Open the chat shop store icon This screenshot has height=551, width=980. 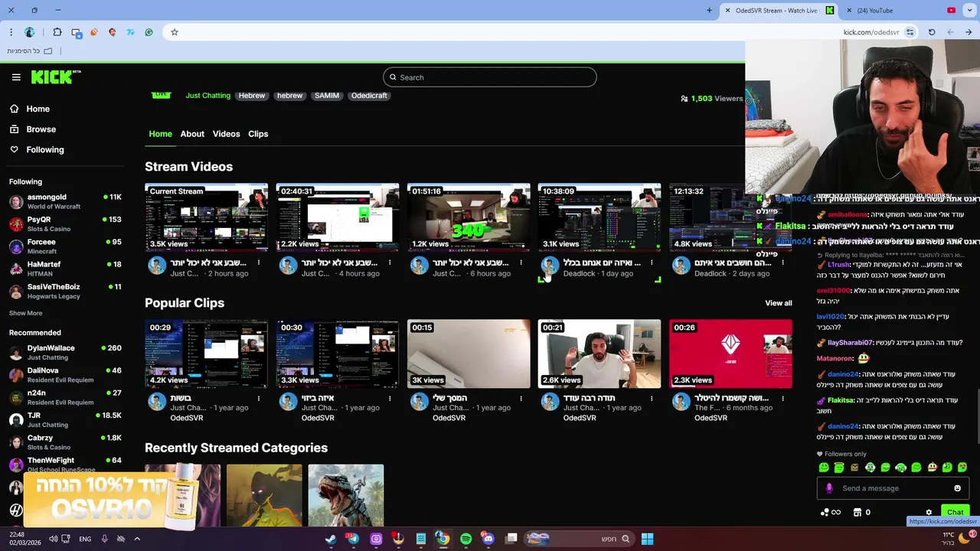pyautogui.click(x=857, y=513)
